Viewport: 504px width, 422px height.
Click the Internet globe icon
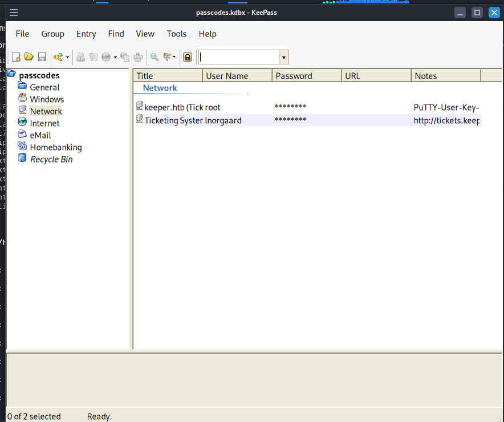click(22, 121)
